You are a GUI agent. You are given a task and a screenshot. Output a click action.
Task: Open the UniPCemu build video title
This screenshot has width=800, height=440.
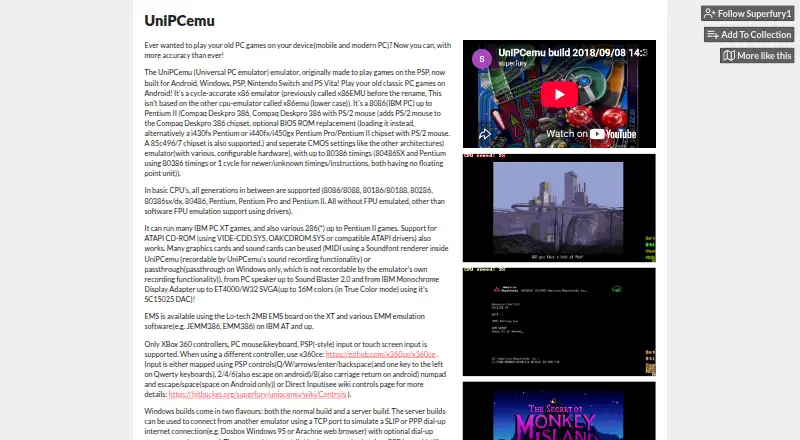[x=573, y=53]
